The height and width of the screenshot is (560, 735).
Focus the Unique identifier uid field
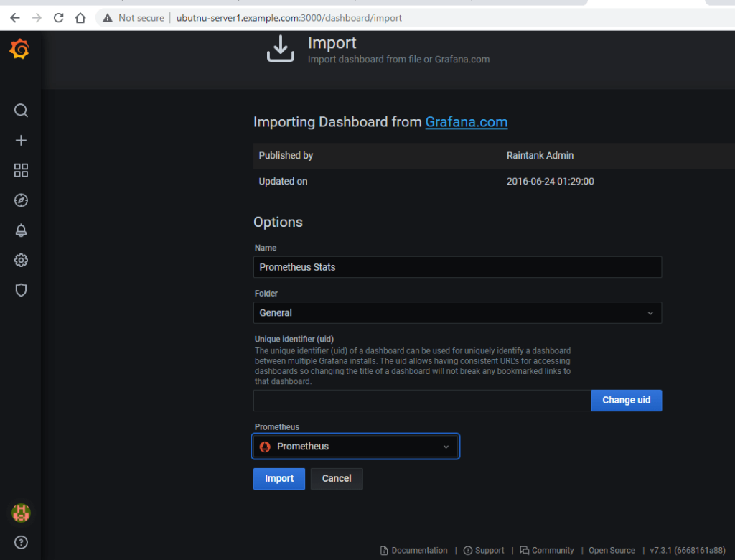click(422, 401)
